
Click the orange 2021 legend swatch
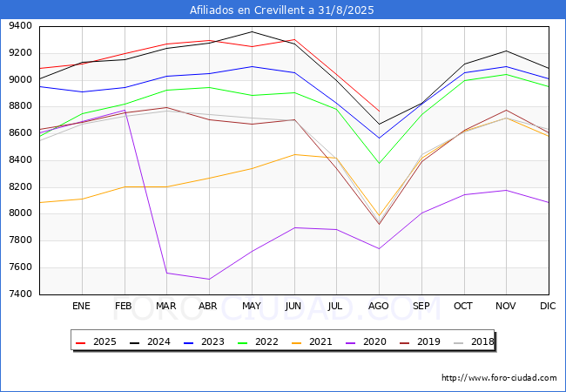pos(297,342)
